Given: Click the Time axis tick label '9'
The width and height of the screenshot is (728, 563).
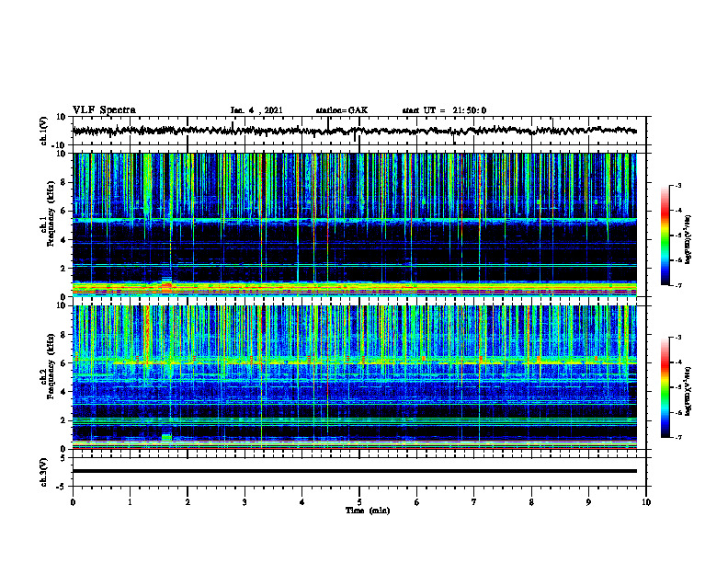Looking at the screenshot, I should (x=588, y=502).
